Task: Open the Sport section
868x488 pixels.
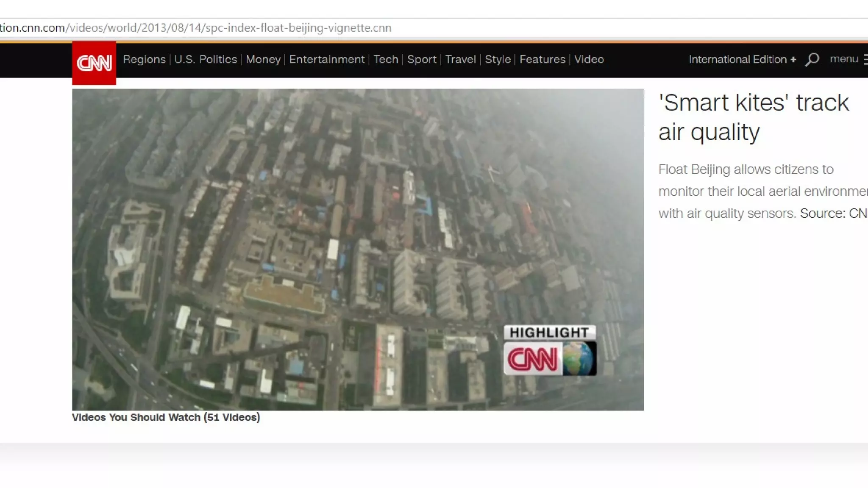Action: pos(422,59)
